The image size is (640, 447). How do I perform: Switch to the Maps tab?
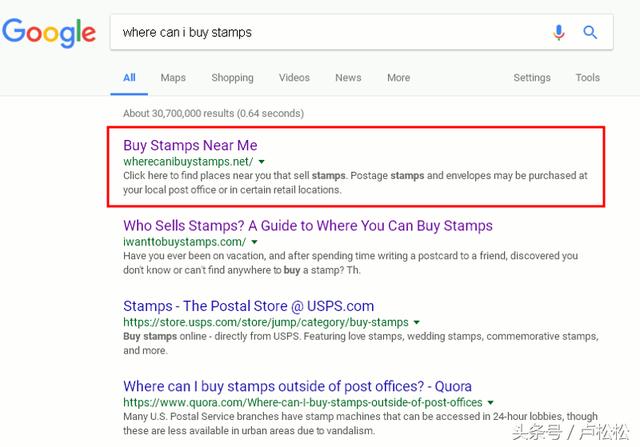(173, 78)
